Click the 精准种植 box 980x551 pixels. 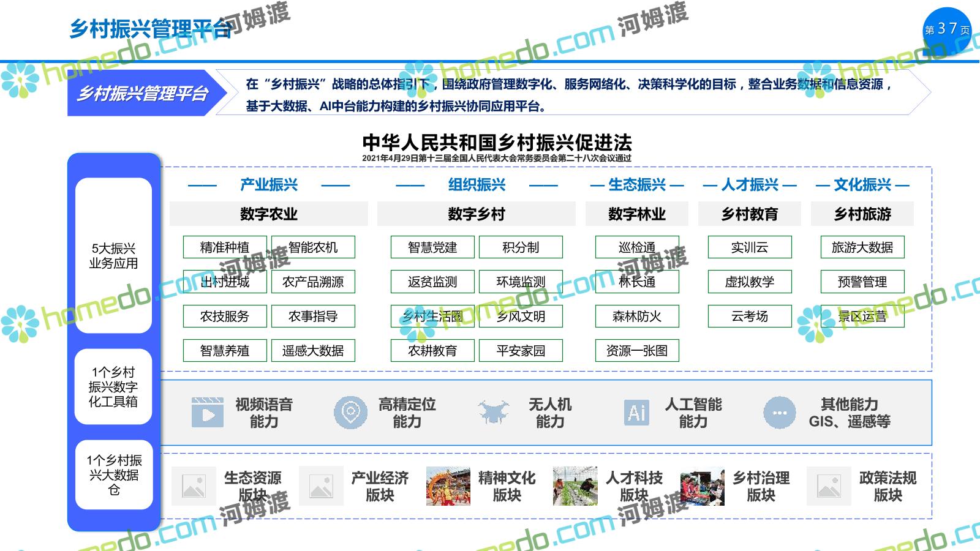225,247
